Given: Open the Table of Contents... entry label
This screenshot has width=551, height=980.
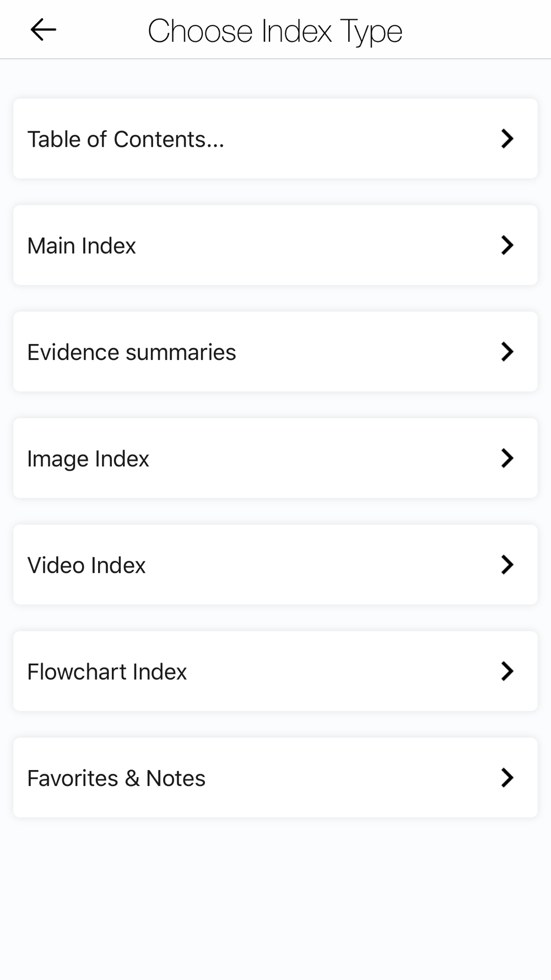Looking at the screenshot, I should coord(126,139).
